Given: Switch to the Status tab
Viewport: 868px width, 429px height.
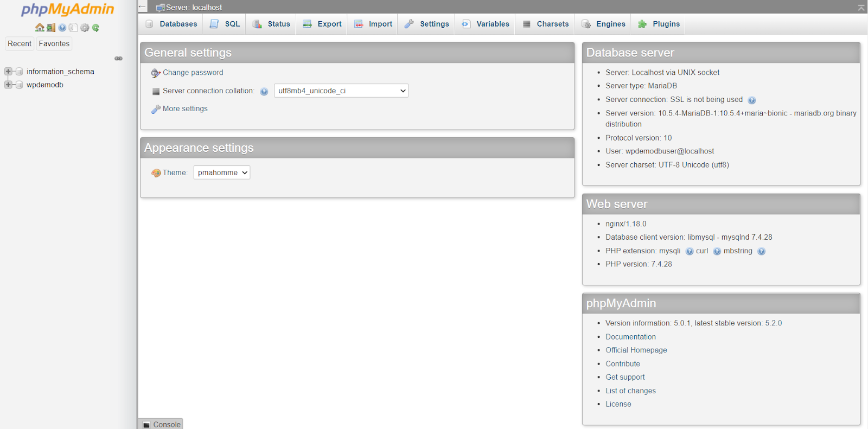Looking at the screenshot, I should coord(271,24).
